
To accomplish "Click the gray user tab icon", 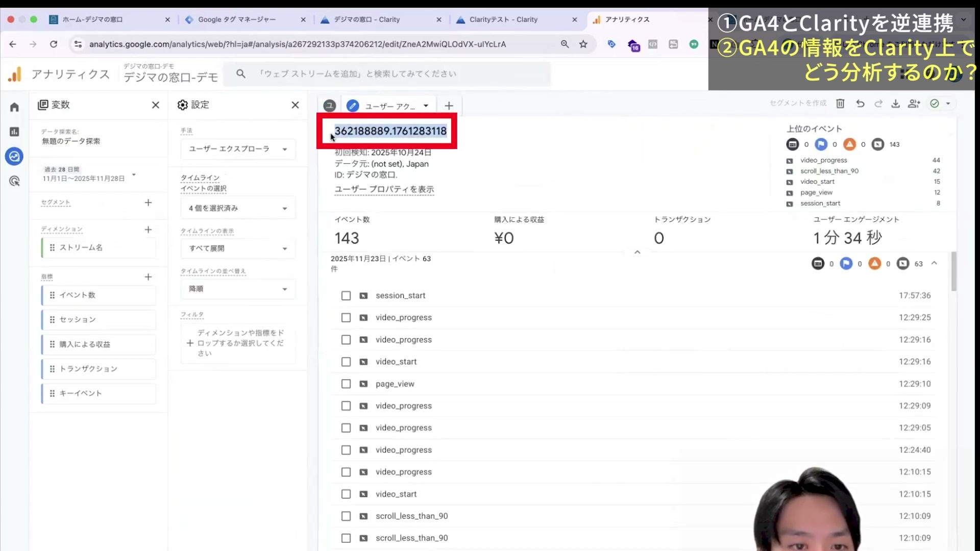I will 330,106.
